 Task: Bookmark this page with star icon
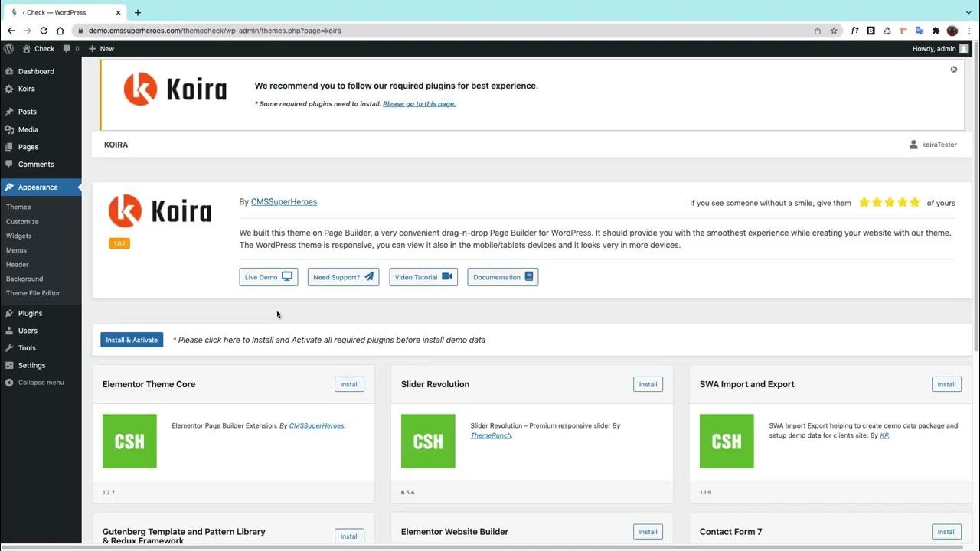pos(834,31)
